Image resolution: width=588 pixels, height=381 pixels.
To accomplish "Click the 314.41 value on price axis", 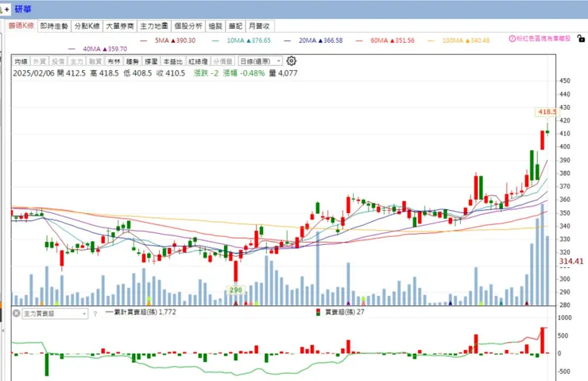I will pyautogui.click(x=571, y=261).
